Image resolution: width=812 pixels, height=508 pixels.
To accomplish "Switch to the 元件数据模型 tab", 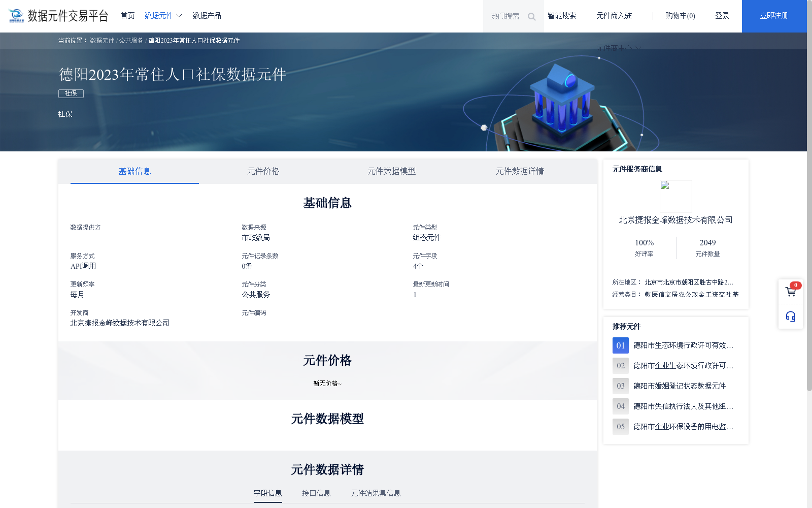I will [391, 171].
